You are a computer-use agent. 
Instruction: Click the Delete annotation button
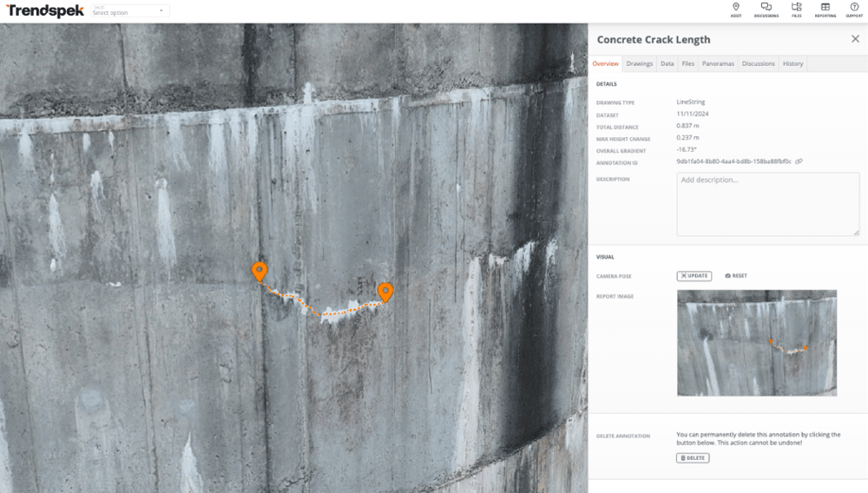693,458
